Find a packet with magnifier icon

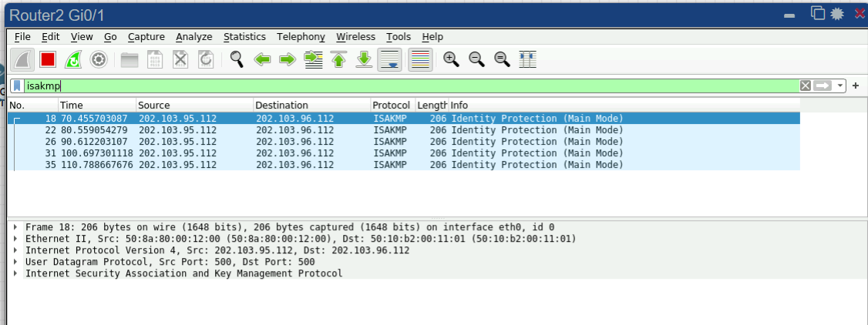pyautogui.click(x=237, y=59)
